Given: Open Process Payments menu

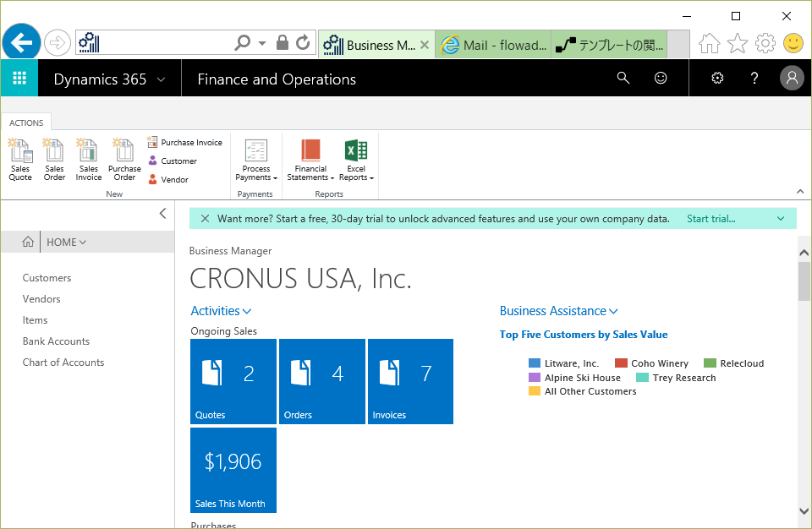Looking at the screenshot, I should [x=256, y=161].
